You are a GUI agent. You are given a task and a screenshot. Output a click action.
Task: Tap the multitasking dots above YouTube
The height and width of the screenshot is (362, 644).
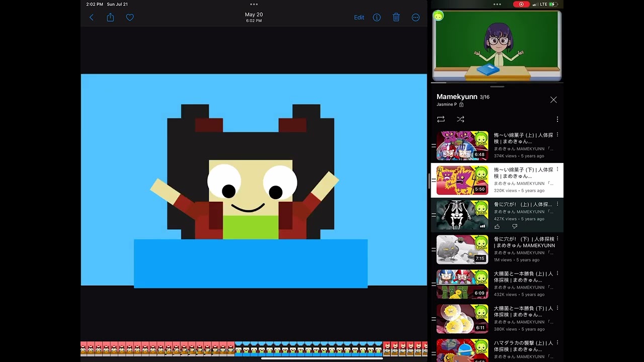pyautogui.click(x=497, y=4)
